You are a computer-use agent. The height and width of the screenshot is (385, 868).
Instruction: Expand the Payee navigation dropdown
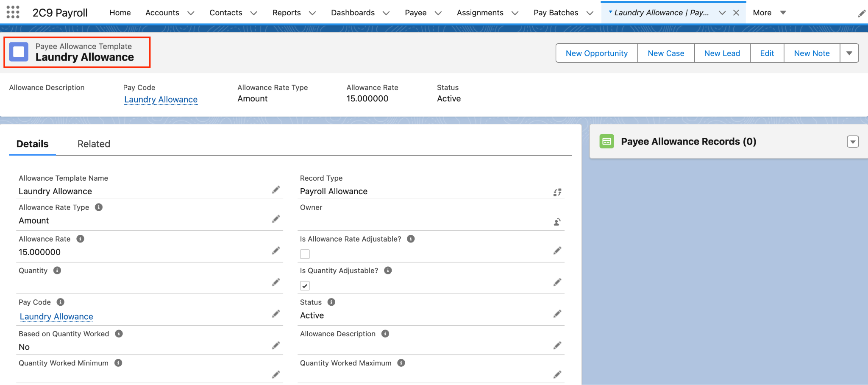tap(438, 13)
